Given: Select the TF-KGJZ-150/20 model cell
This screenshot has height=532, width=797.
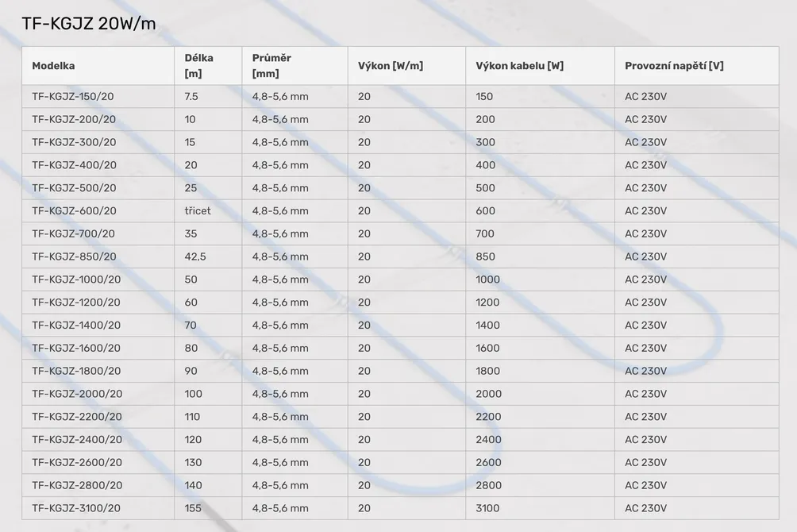Looking at the screenshot, I should pyautogui.click(x=73, y=97).
